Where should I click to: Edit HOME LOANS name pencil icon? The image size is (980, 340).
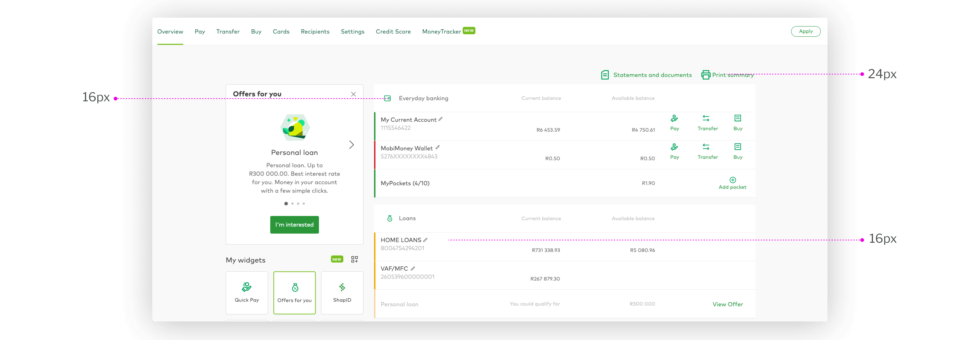coord(425,240)
